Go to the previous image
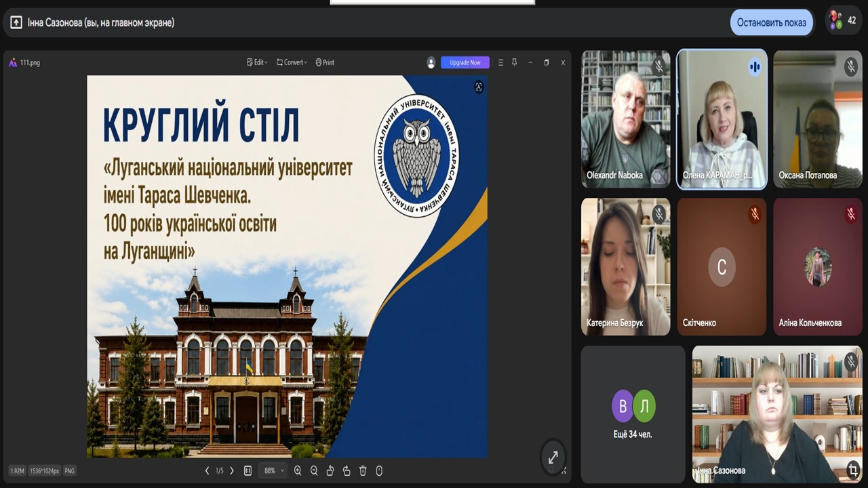 point(207,470)
